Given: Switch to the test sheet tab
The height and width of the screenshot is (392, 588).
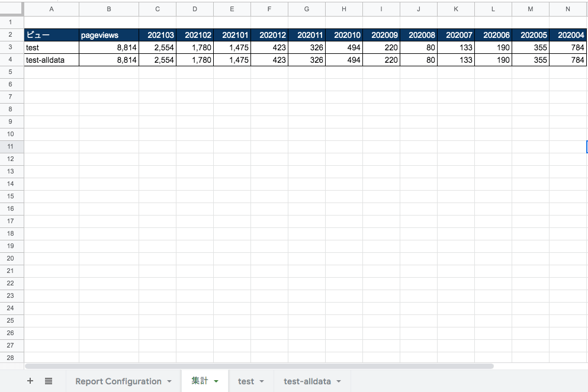Looking at the screenshot, I should [246, 381].
